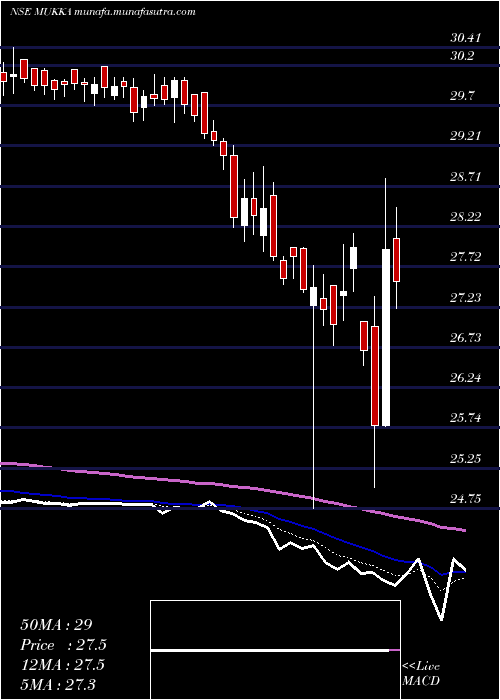500x700 pixels.
Task: Click the 30.2 price axis label
Action: (x=462, y=56)
